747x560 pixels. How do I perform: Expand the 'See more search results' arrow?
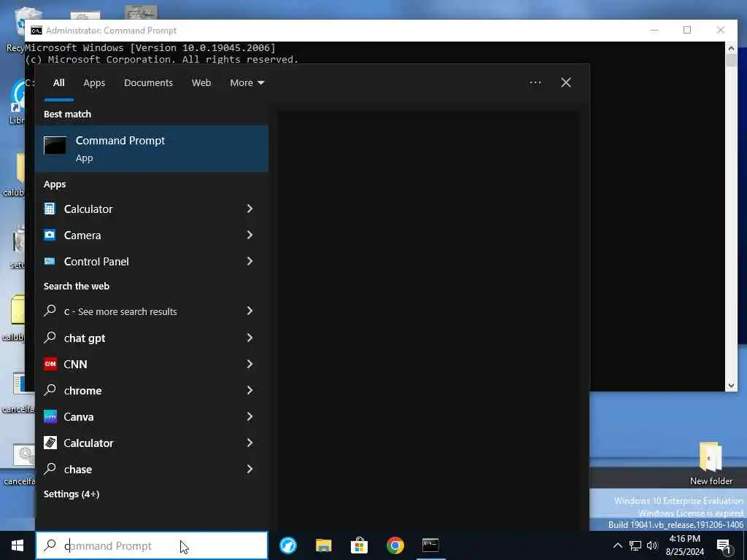coord(249,311)
